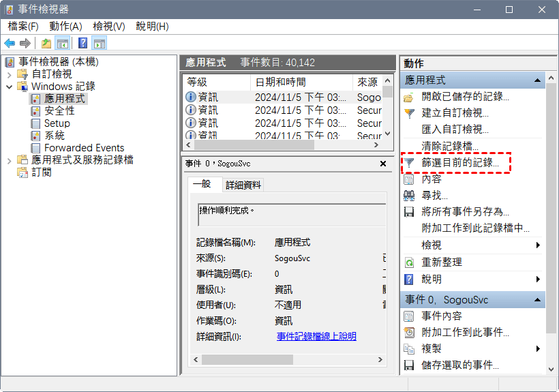Expand the 應用程式及服務記錄檔 node
559x392 pixels.
click(10, 161)
